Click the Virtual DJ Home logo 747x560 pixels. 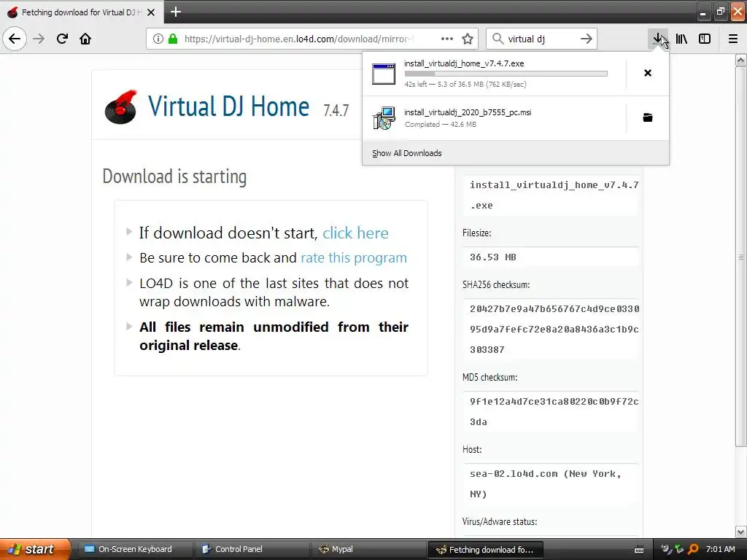tap(120, 107)
